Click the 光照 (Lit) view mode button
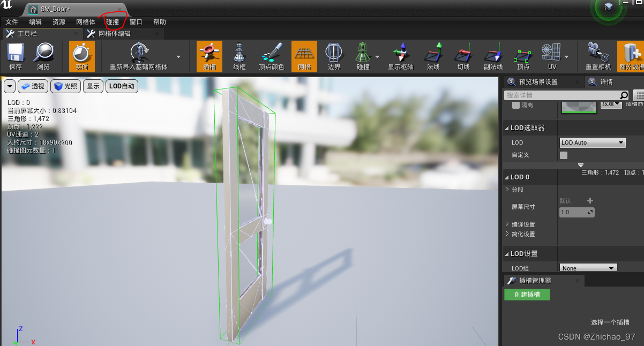The image size is (644, 346). pos(65,86)
